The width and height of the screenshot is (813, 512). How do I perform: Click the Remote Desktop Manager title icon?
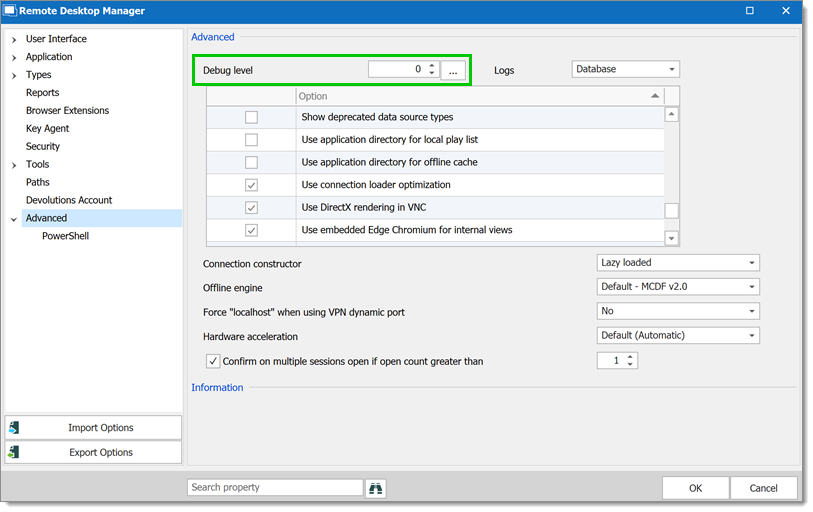click(9, 10)
